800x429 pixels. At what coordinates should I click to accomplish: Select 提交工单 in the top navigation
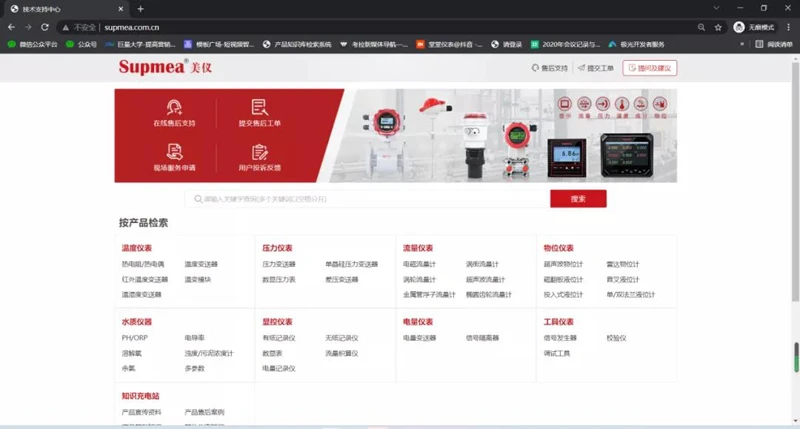(x=595, y=68)
